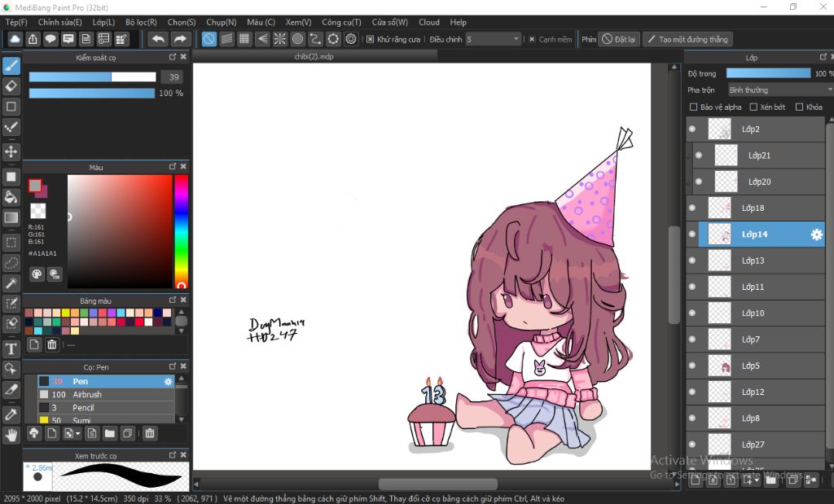Enable the Khóa checkbox

[799, 107]
